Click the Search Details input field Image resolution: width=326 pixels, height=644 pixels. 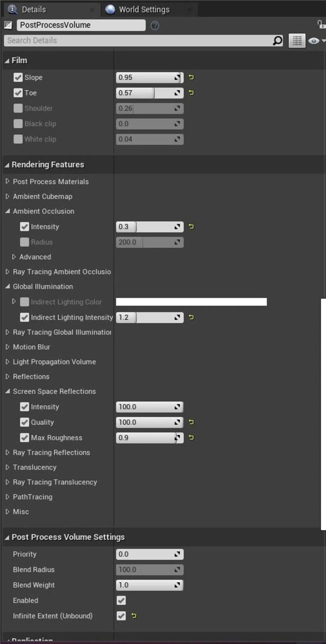tap(139, 41)
